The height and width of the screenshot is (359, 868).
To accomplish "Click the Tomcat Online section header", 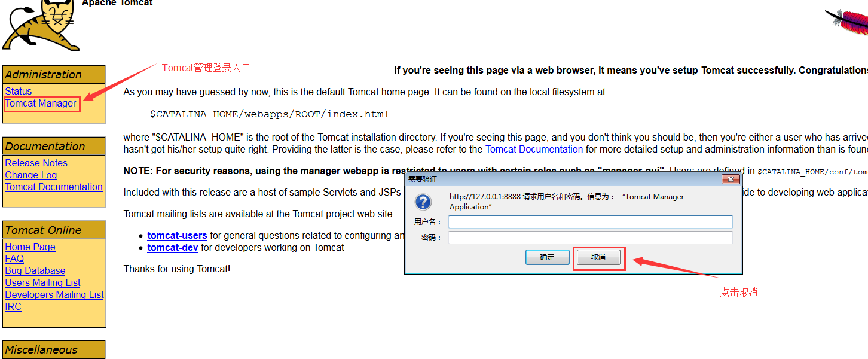I will coord(54,230).
